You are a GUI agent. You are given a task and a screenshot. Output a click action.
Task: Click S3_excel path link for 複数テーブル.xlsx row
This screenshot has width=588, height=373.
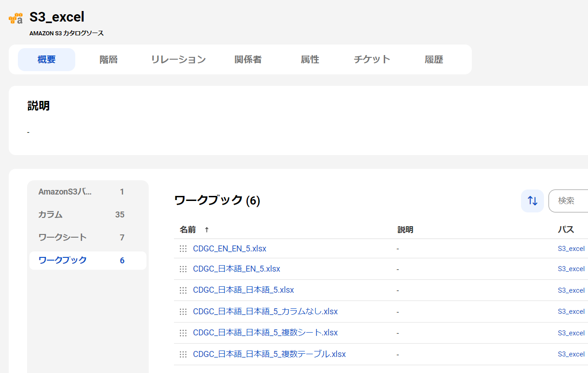click(x=571, y=354)
